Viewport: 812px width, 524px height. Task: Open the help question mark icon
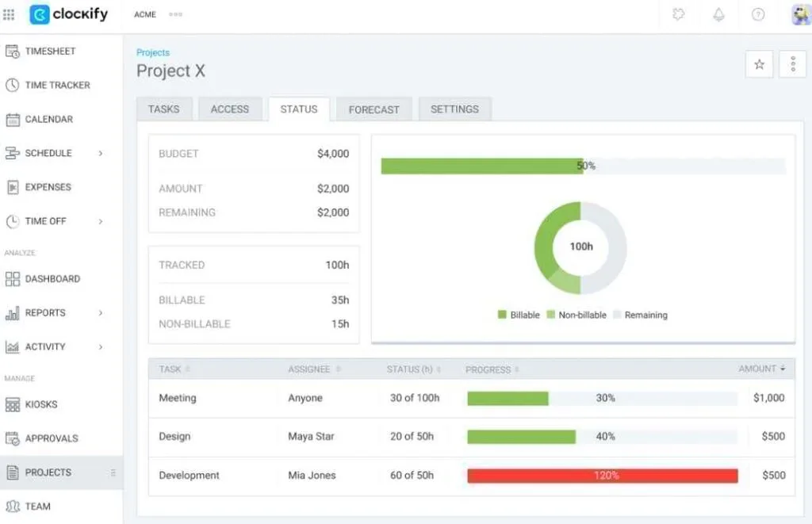click(x=758, y=14)
